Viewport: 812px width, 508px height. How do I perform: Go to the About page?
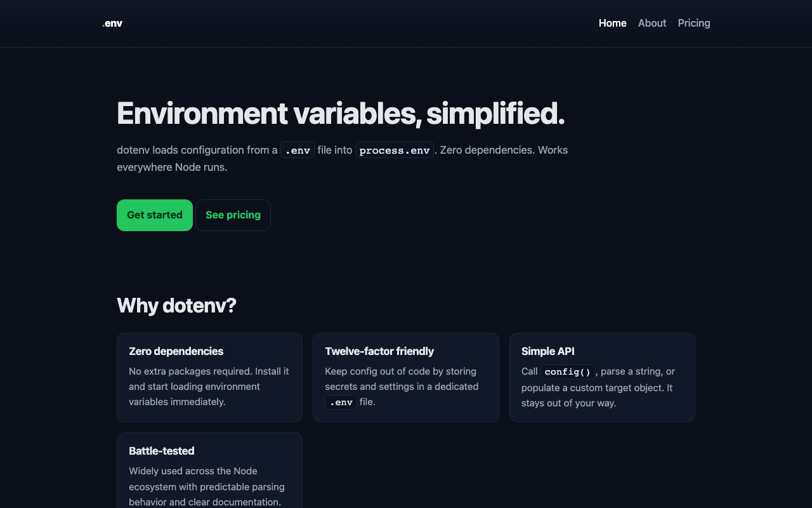point(652,23)
